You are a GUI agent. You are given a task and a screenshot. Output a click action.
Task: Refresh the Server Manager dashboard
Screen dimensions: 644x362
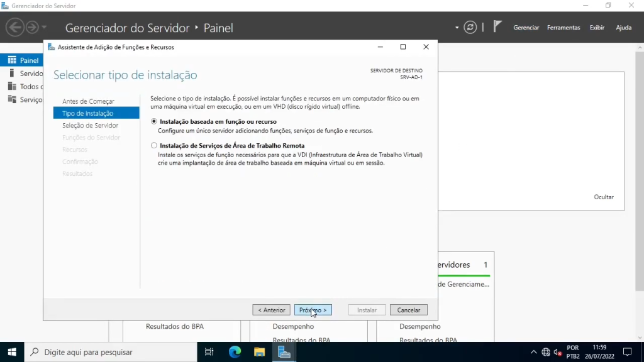point(470,28)
